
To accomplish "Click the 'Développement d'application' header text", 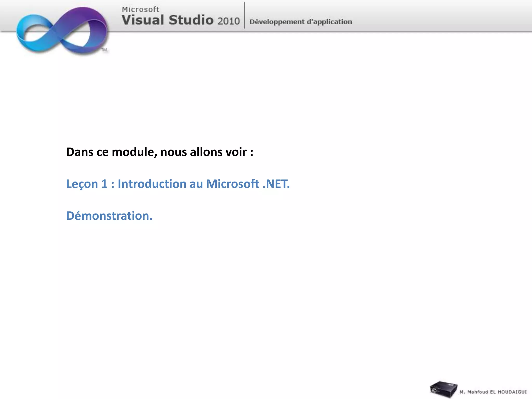I will coord(301,22).
